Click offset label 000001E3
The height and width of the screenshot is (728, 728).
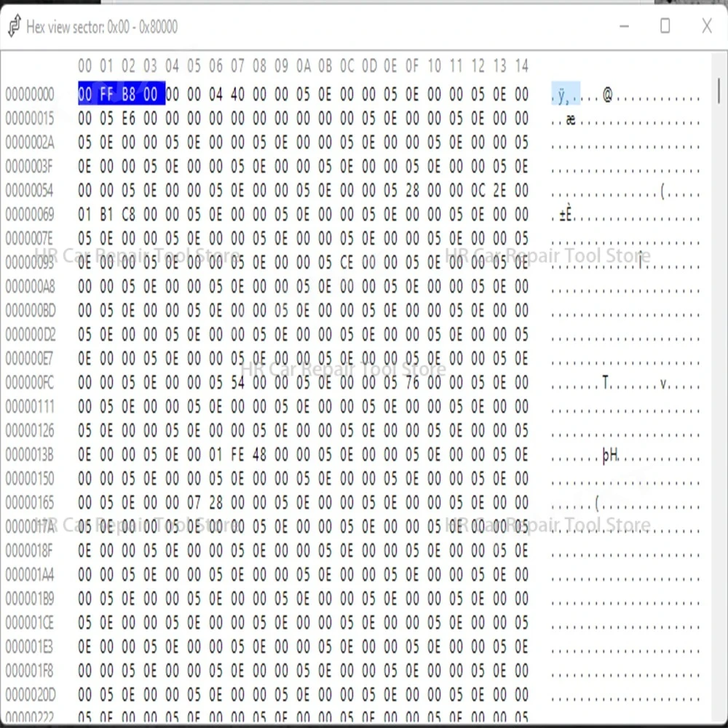[29, 646]
